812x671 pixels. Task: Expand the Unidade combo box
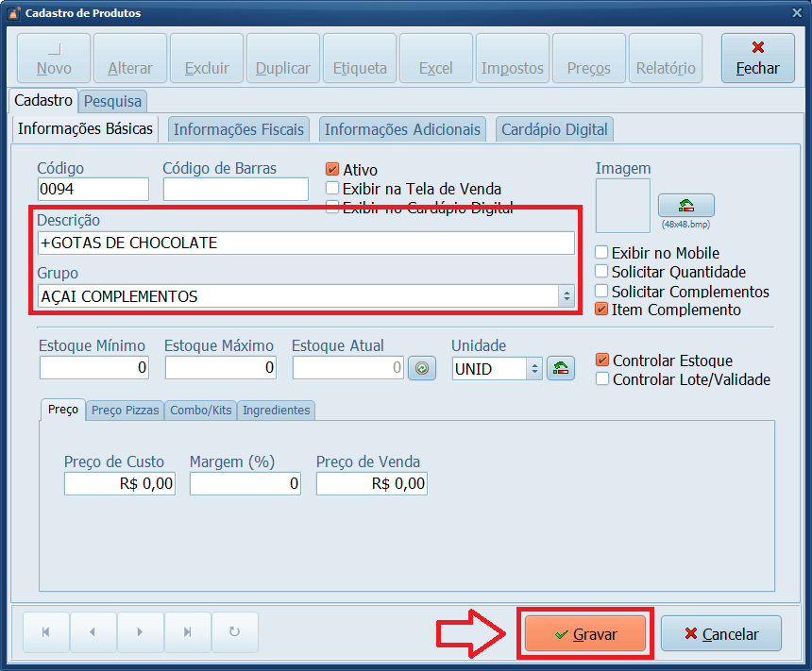tap(534, 369)
